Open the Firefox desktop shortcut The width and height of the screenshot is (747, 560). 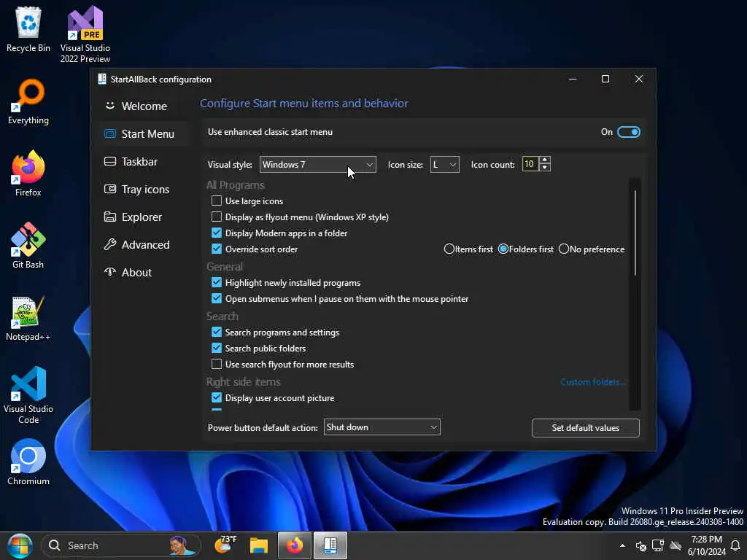[28, 174]
